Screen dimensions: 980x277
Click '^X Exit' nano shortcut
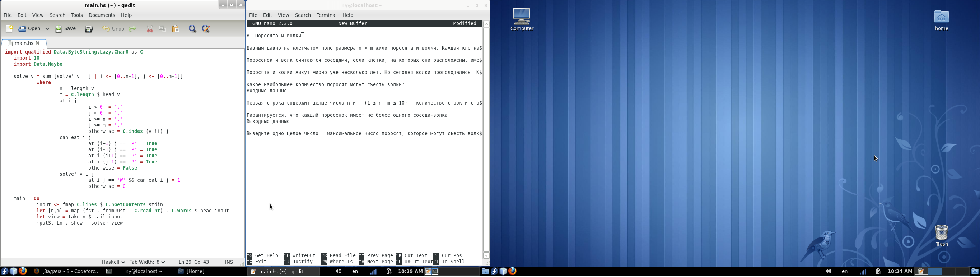pos(257,262)
